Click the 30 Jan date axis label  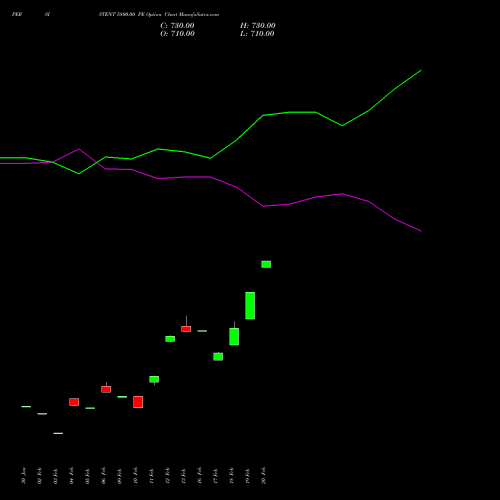pyautogui.click(x=23, y=476)
